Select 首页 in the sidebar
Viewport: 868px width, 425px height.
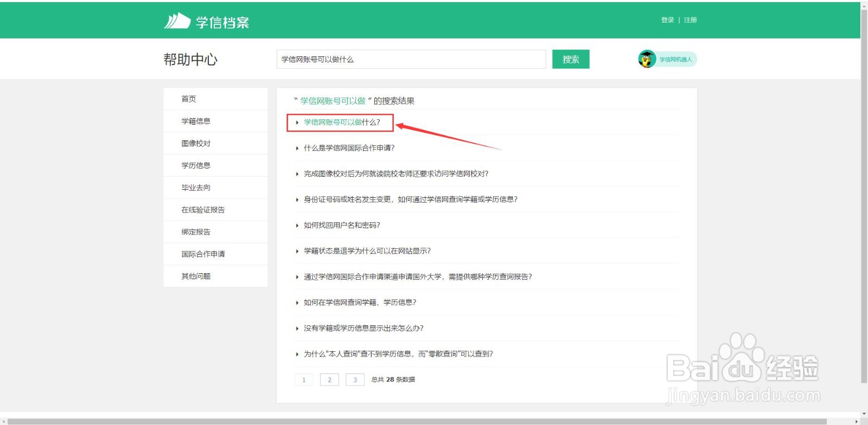coord(215,99)
